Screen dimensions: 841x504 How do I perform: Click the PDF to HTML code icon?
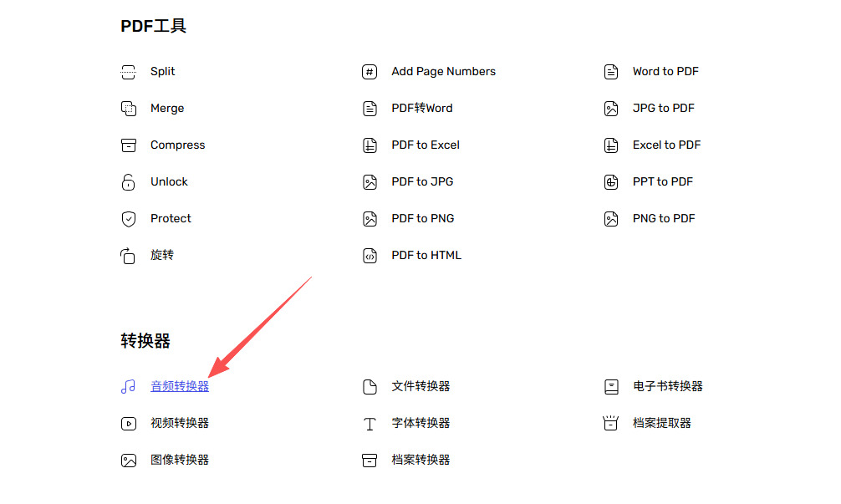[370, 256]
